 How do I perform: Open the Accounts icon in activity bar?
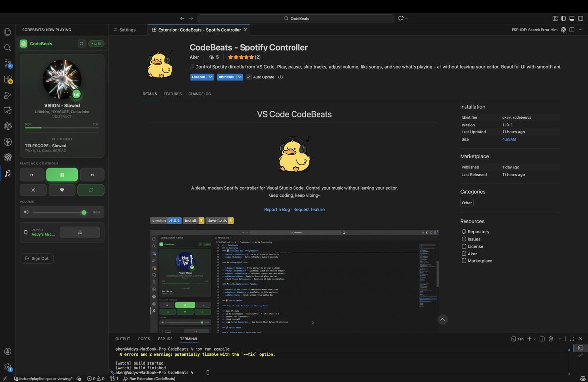point(7,351)
